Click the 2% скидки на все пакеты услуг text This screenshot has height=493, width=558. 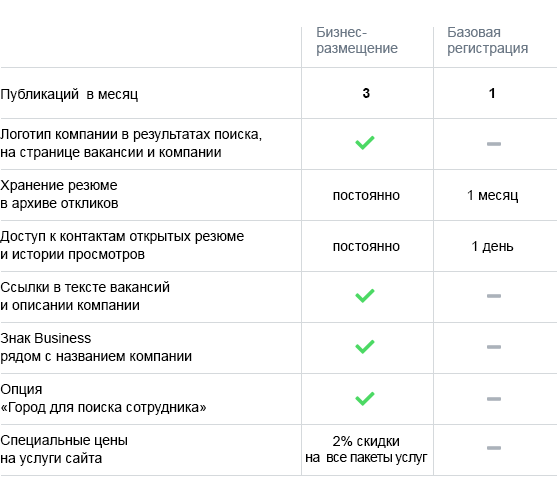pos(366,449)
